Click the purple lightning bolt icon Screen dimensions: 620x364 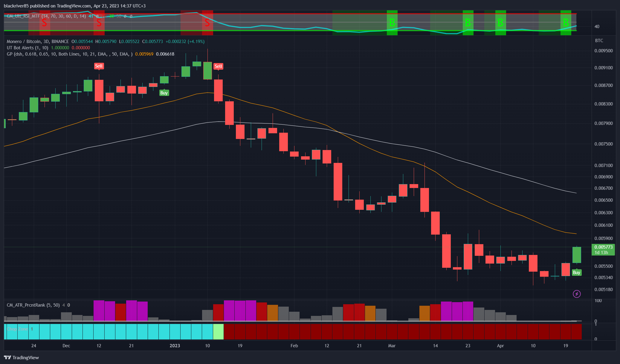pyautogui.click(x=577, y=294)
